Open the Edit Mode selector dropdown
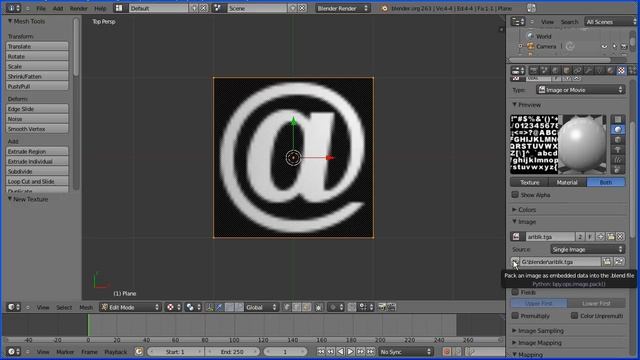Image resolution: width=640 pixels, height=360 pixels. [130, 307]
